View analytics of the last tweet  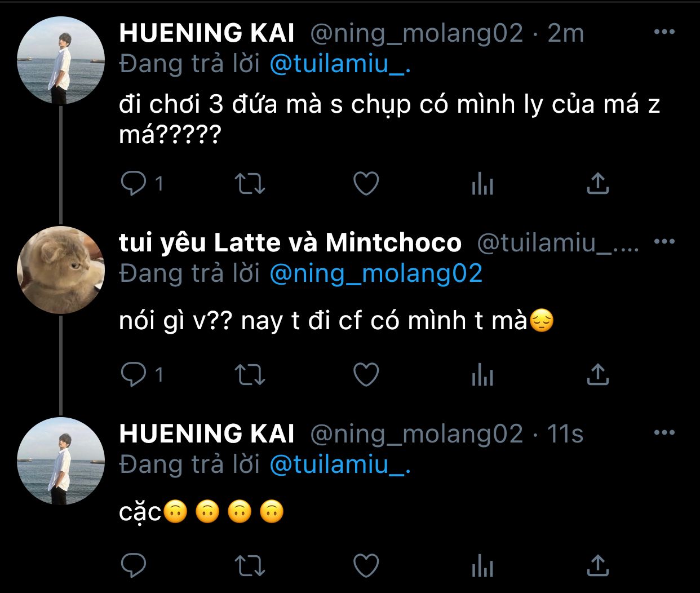[482, 567]
